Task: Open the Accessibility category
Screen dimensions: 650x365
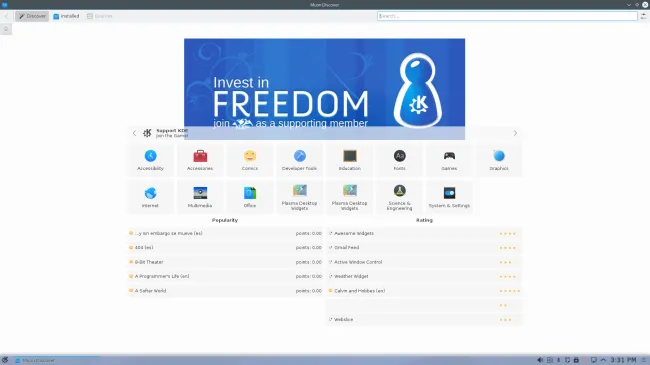Action: (x=150, y=161)
